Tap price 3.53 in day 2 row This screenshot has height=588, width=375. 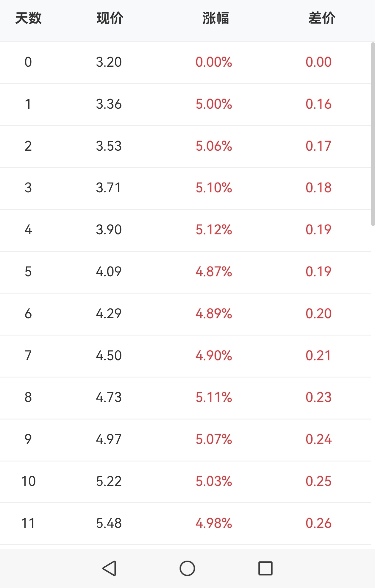[109, 146]
